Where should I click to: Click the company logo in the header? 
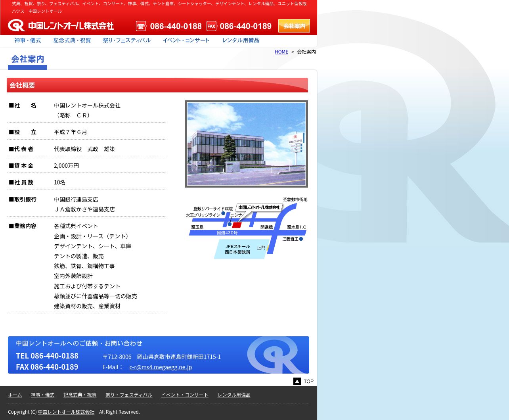[61, 25]
